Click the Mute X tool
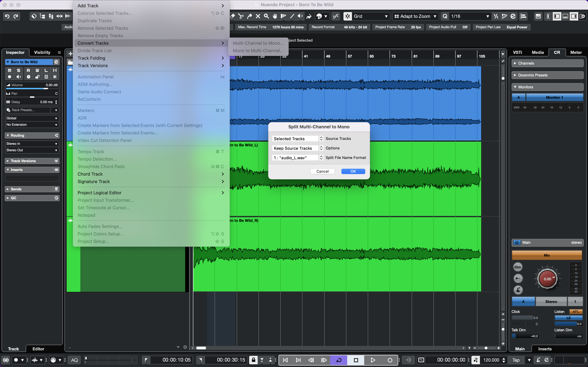Image resolution: width=588 pixels, height=367 pixels. [258, 16]
